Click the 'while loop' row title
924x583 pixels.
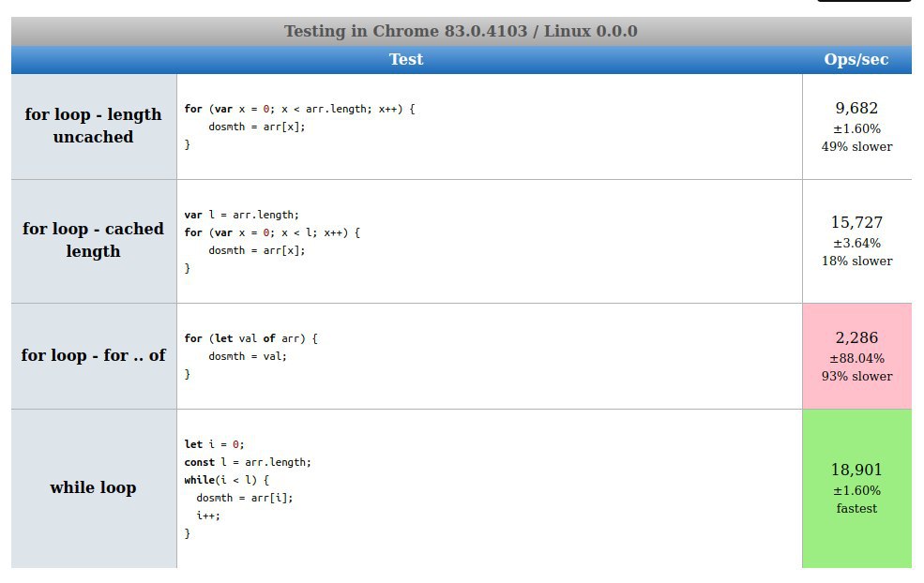pyautogui.click(x=93, y=488)
